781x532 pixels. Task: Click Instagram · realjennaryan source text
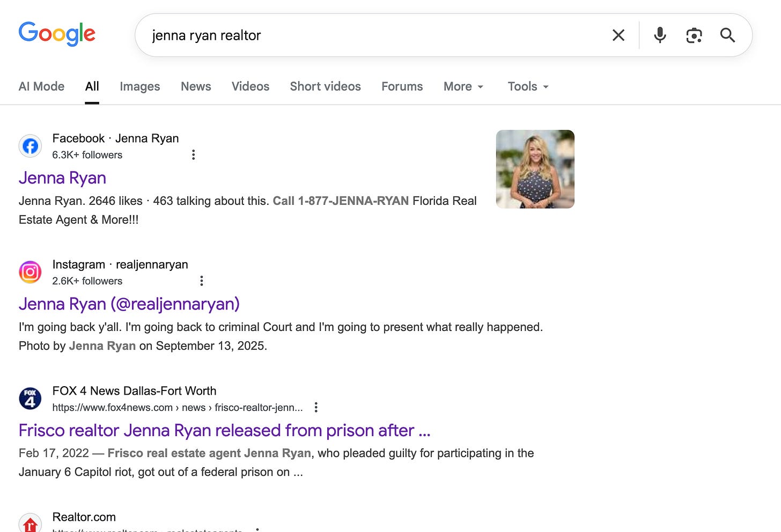coord(120,264)
